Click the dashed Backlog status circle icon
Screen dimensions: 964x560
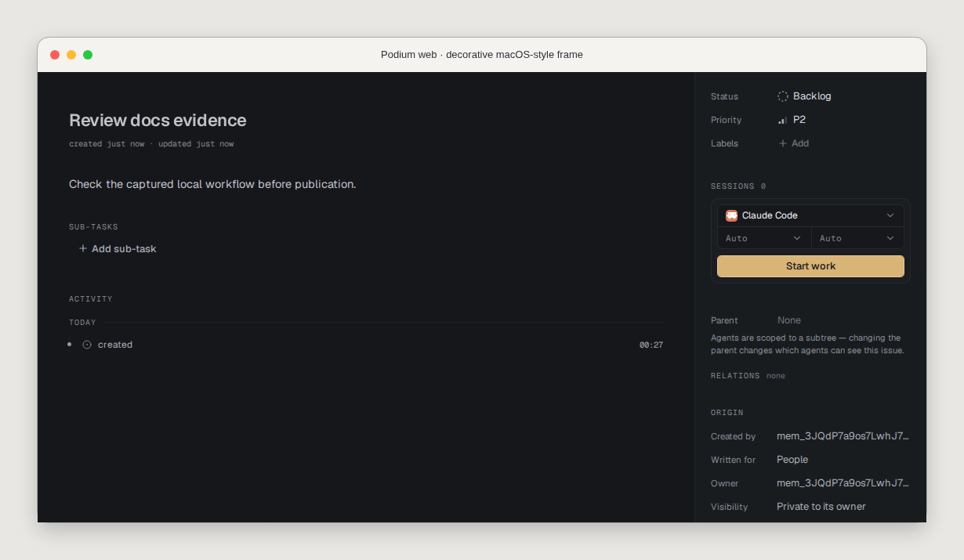tap(783, 96)
